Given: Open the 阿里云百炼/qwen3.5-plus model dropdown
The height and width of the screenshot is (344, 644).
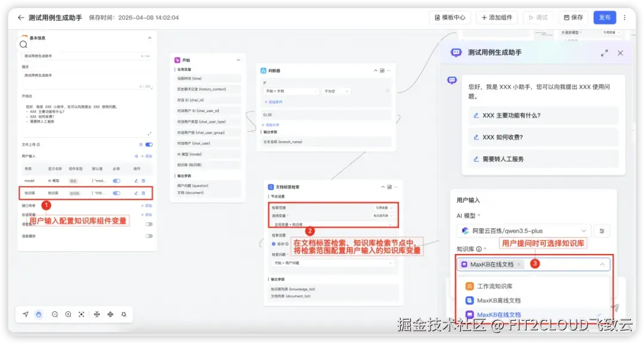Looking at the screenshot, I should [524, 231].
